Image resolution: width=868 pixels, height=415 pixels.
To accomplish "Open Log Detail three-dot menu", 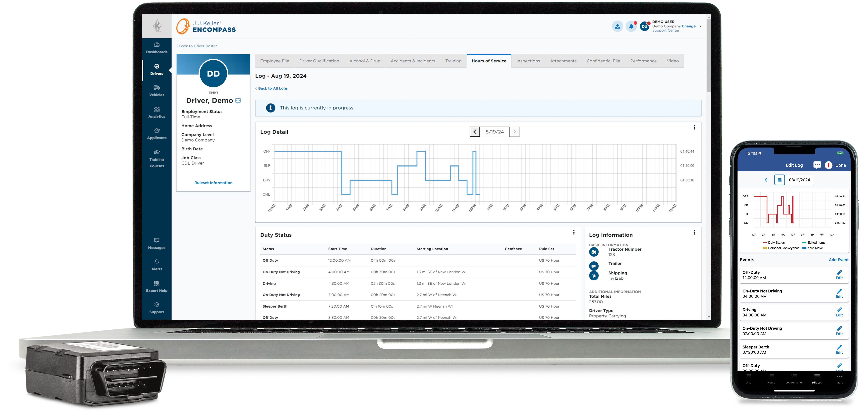I will 694,127.
